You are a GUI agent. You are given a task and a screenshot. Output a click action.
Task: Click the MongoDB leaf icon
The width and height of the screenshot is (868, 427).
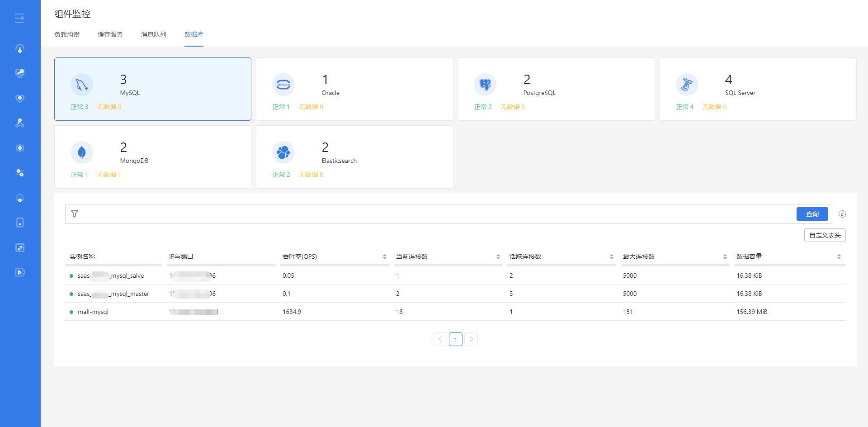(82, 152)
